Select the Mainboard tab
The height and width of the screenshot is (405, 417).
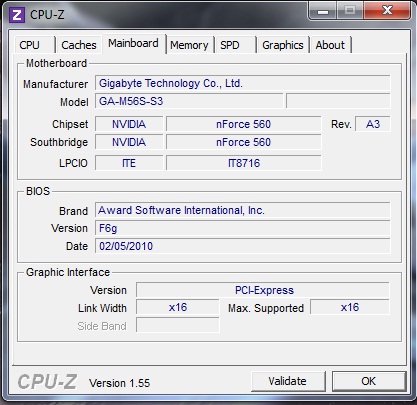[x=133, y=43]
